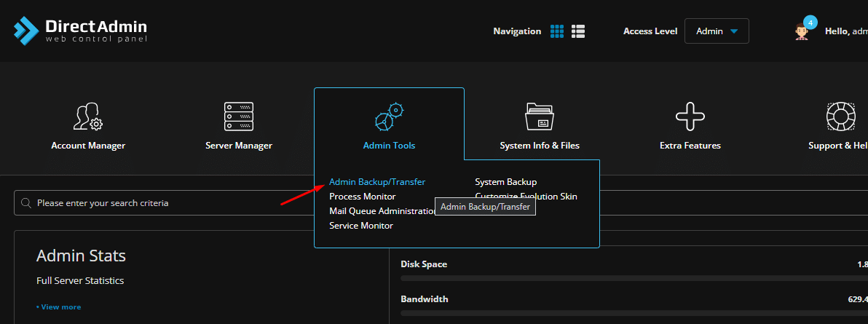Click the Disk Space usage bar

coord(634,277)
